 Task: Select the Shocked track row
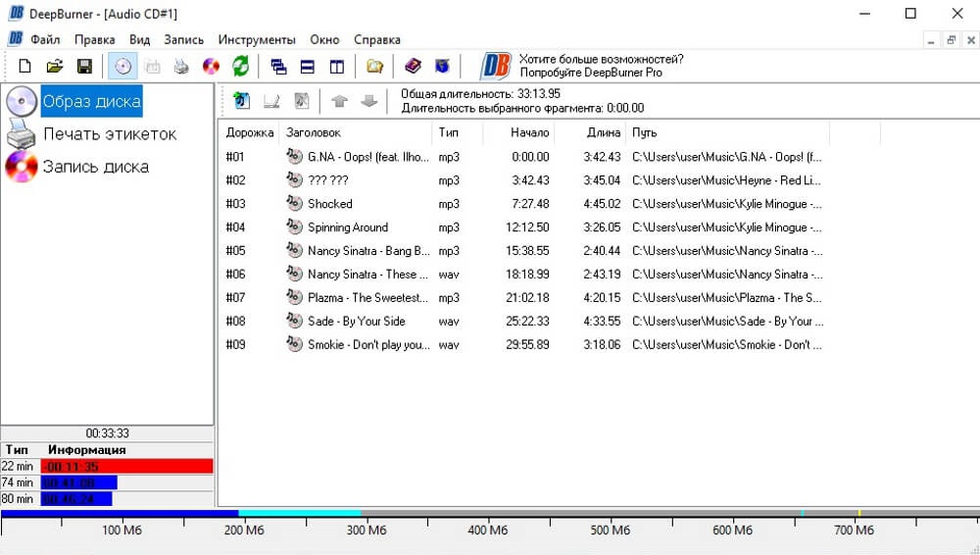pos(523,203)
